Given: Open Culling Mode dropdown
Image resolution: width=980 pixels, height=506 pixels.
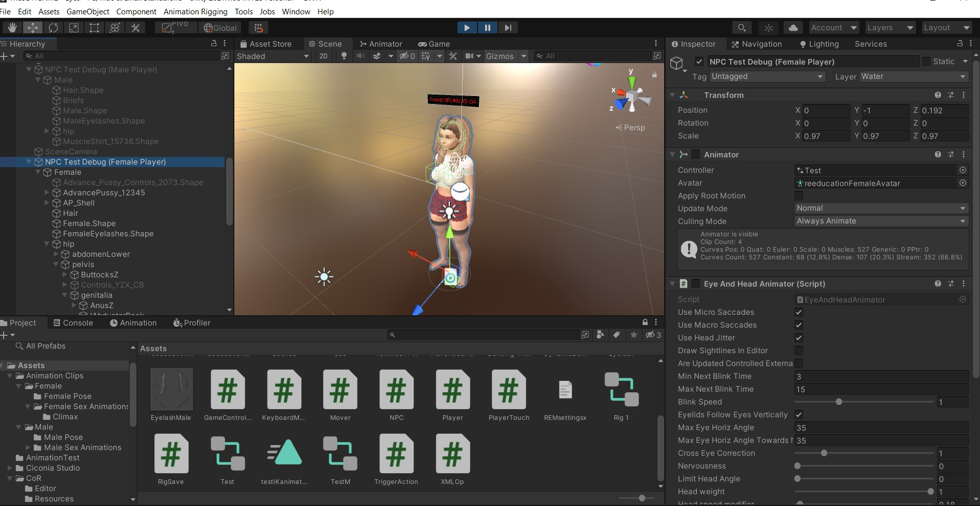Looking at the screenshot, I should [x=881, y=221].
